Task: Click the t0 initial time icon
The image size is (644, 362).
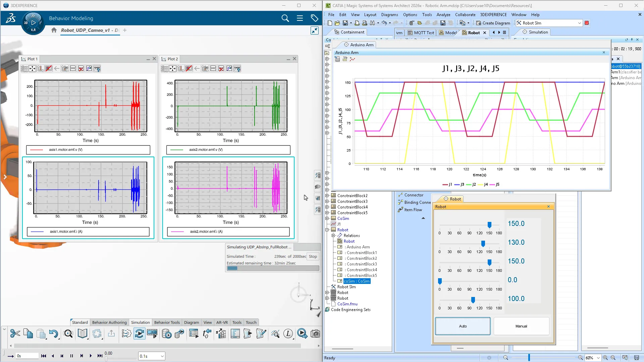Action: click(x=207, y=334)
